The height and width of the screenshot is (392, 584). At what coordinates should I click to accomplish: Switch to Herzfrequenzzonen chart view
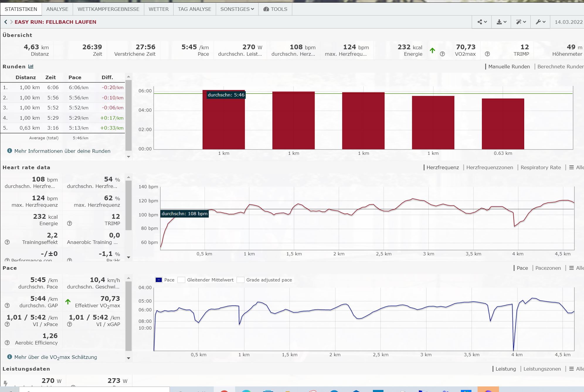pyautogui.click(x=490, y=167)
